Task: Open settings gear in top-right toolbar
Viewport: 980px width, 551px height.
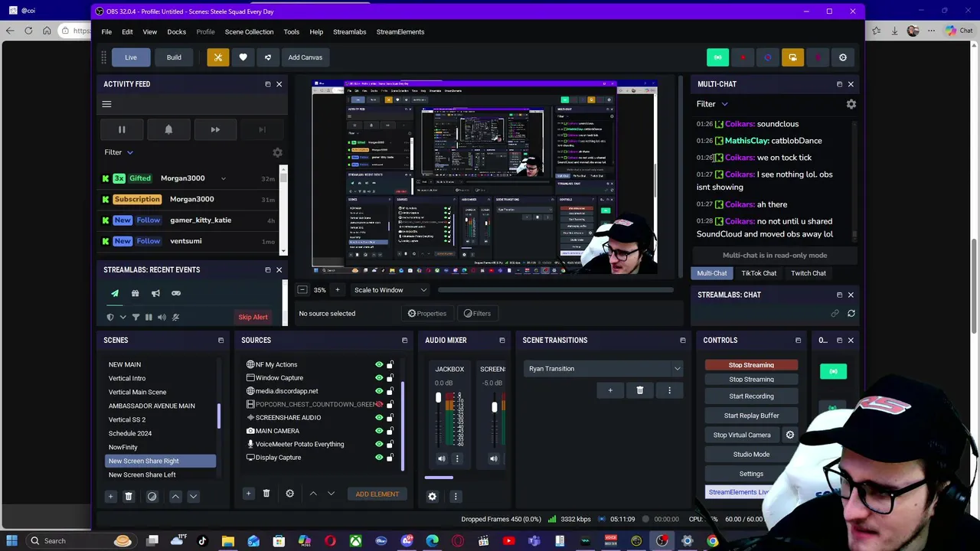Action: [x=843, y=57]
